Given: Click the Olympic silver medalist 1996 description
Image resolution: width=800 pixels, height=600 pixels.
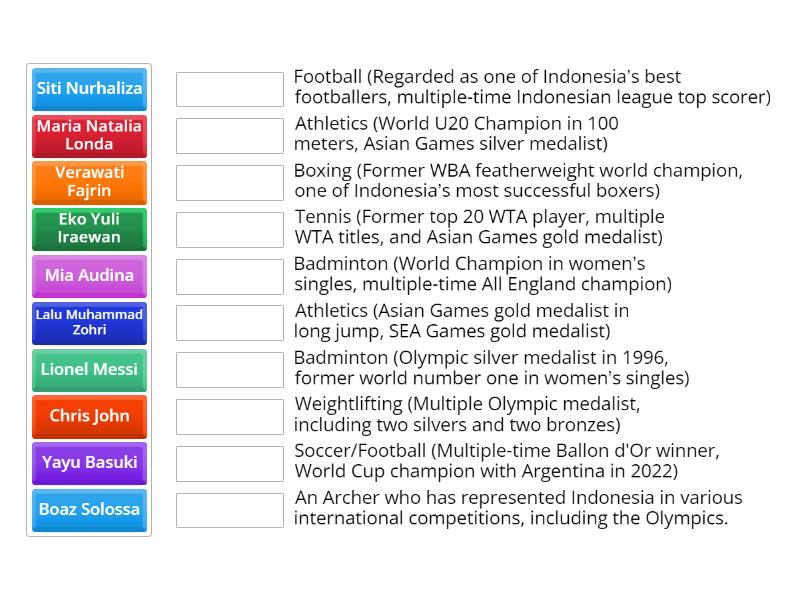Looking at the screenshot, I should pos(480,368).
